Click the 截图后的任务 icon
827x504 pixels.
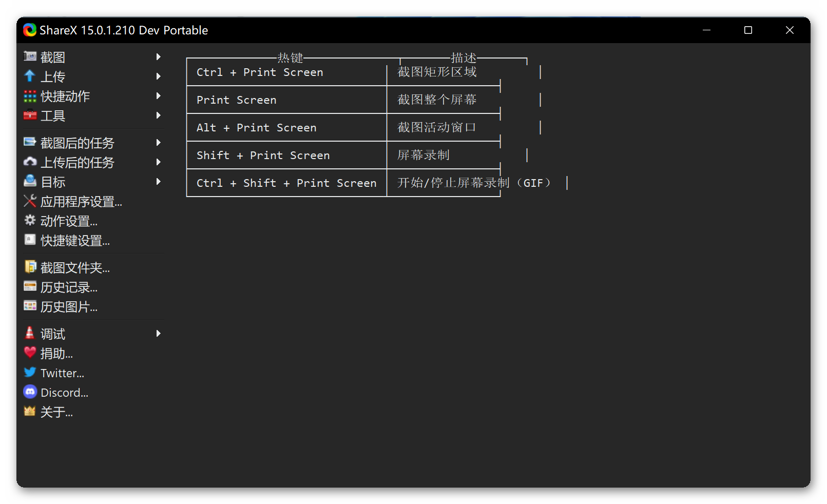(30, 142)
